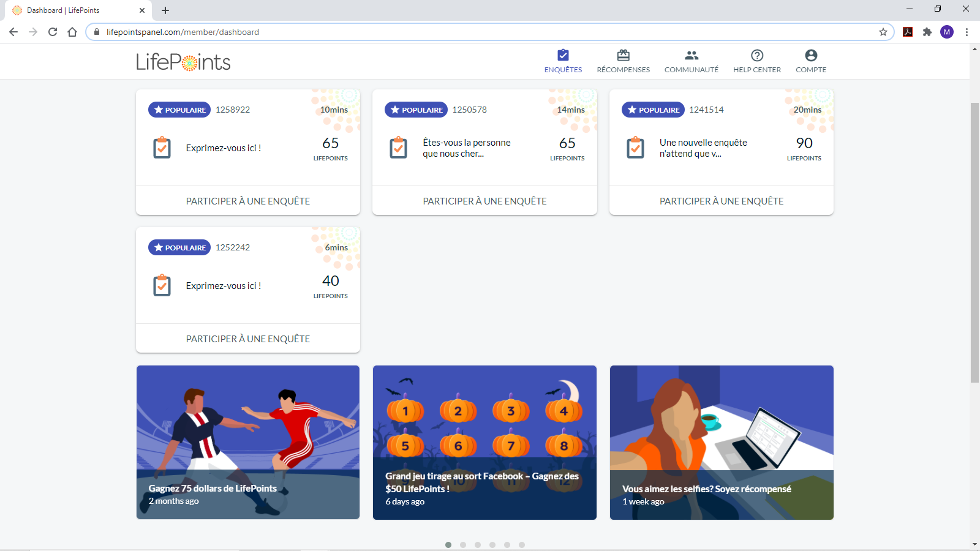This screenshot has height=551, width=980.
Task: Open the 'Vous aimez les selfies?' article
Action: click(722, 442)
